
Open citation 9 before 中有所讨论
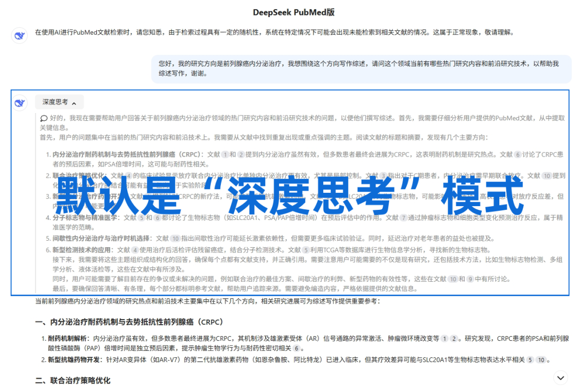tap(470, 279)
